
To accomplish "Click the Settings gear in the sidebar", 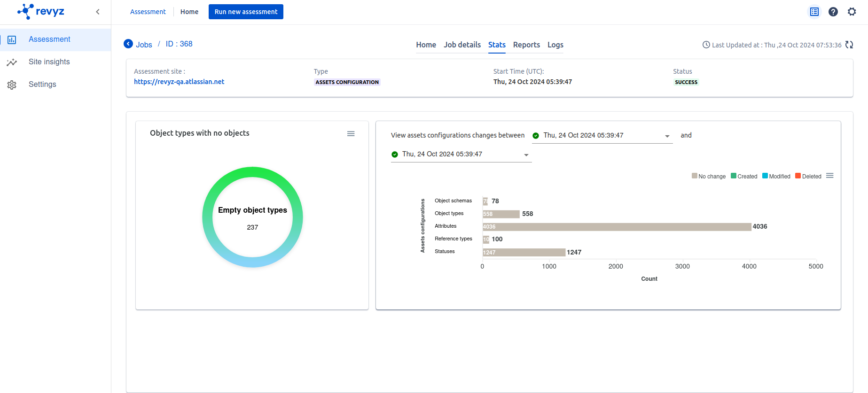I will coord(12,85).
